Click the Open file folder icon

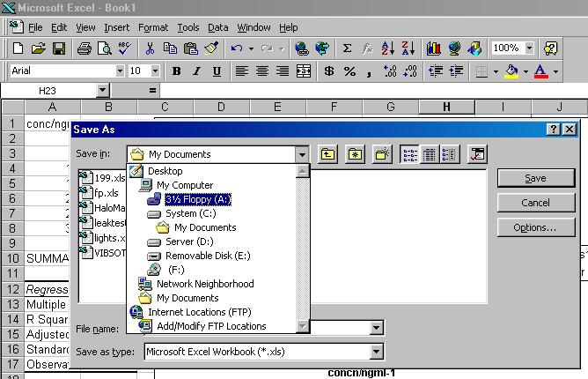click(38, 48)
